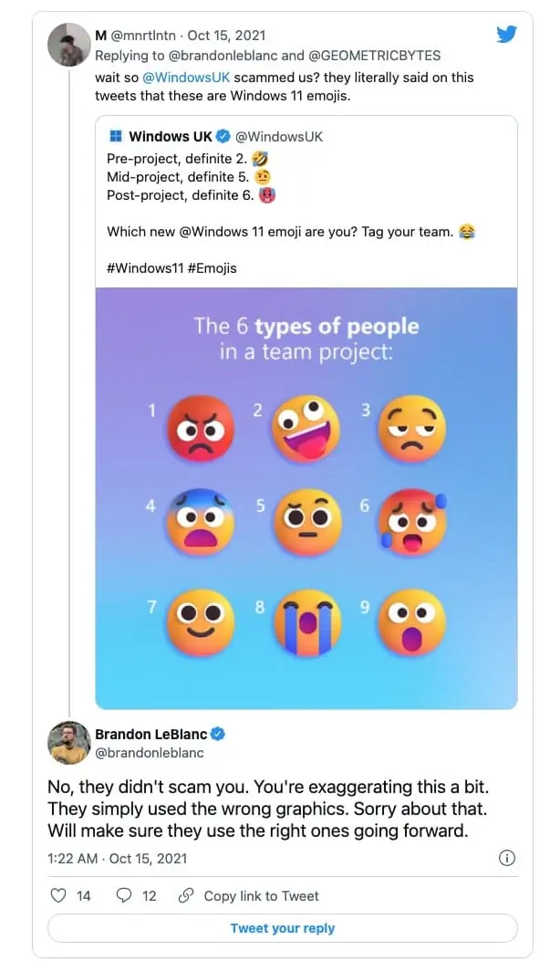Click the Windows UK logo icon
This screenshot has width=560, height=961.
[116, 137]
